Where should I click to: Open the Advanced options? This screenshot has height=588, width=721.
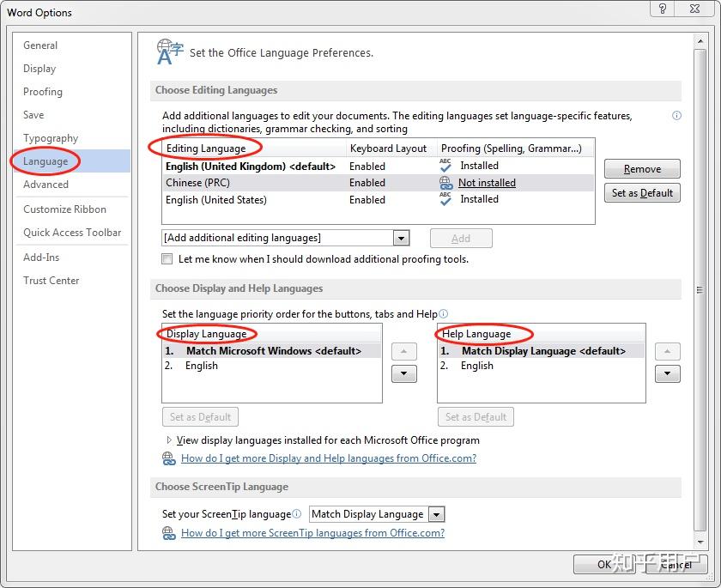46,185
